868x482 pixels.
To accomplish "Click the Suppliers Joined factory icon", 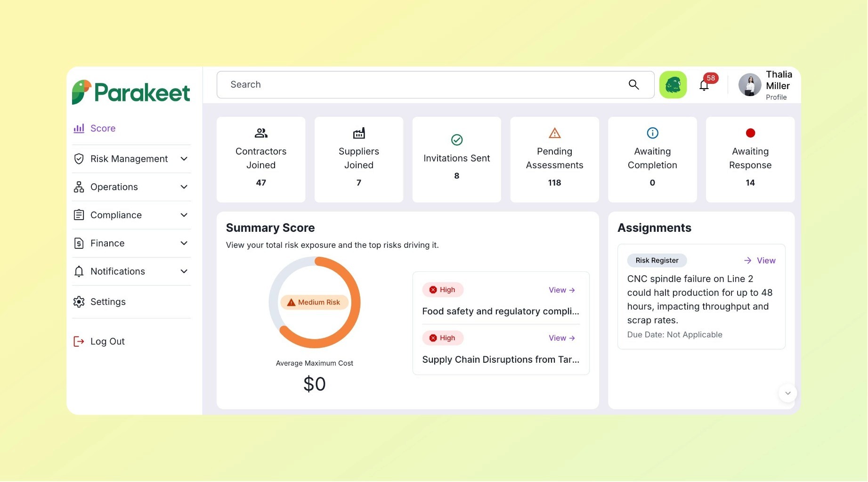I will [358, 133].
